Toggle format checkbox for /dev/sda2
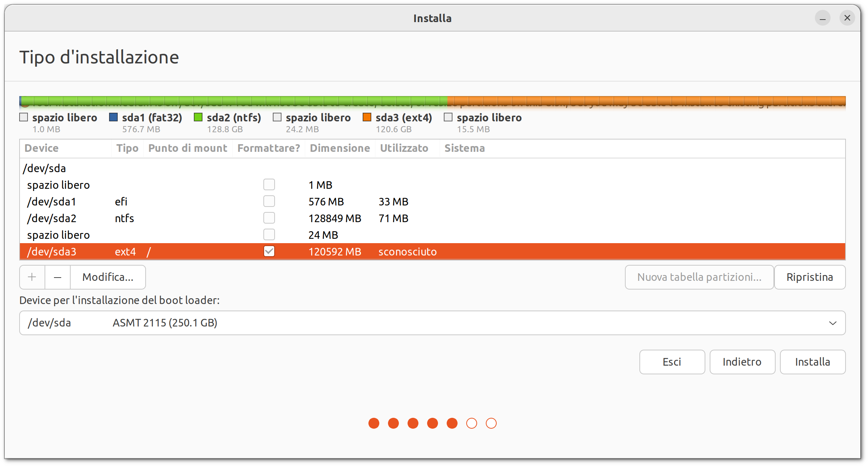Screen dimensions: 868x466 click(269, 218)
